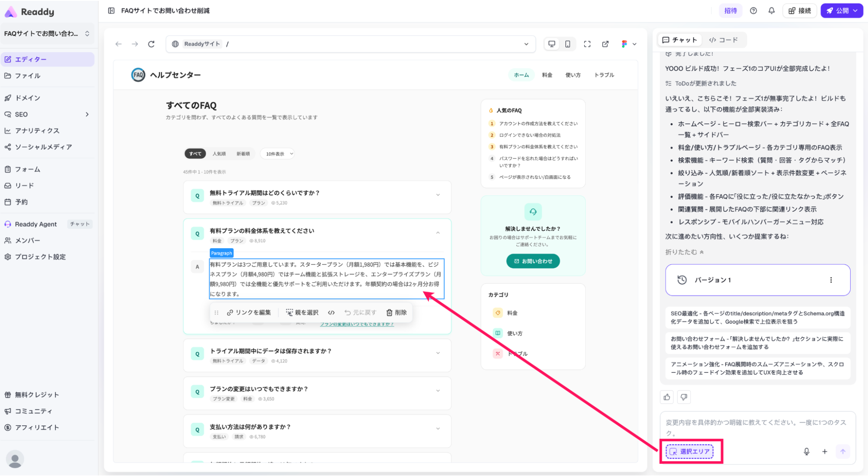This screenshot has width=868, height=476.
Task: Open バージョン1 options menu
Action: point(831,280)
